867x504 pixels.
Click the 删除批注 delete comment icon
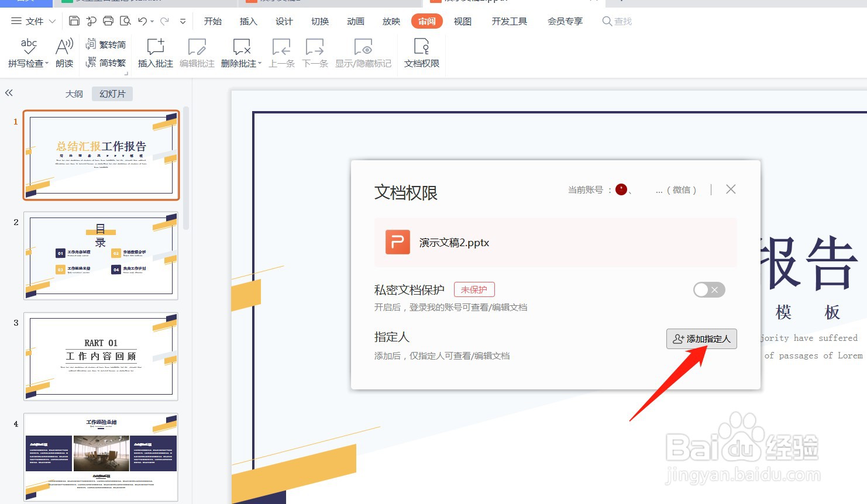tap(242, 47)
